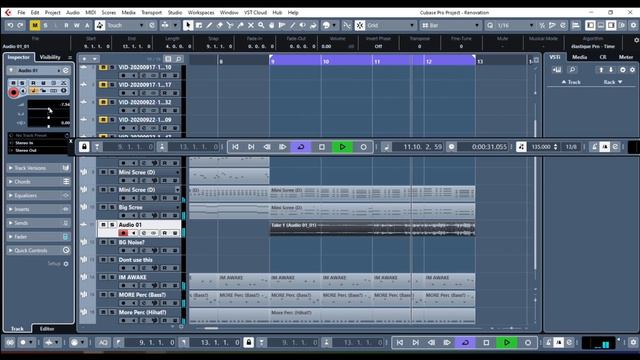640x360 pixels.
Task: Click the Add Track plus button
Action: point(84,59)
